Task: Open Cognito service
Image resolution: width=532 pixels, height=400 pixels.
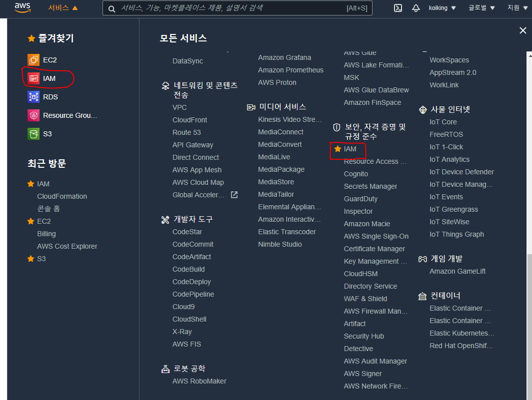Action: [x=356, y=174]
